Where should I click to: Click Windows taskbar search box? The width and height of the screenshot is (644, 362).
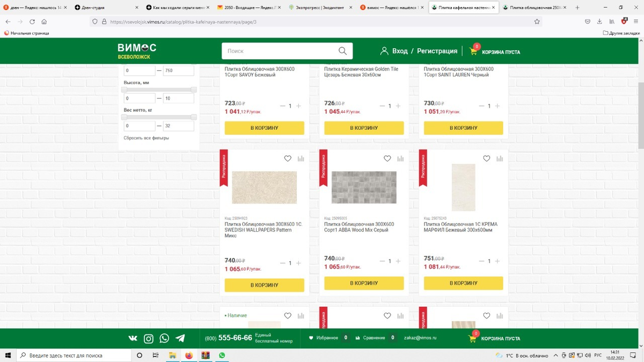pyautogui.click(x=74, y=356)
